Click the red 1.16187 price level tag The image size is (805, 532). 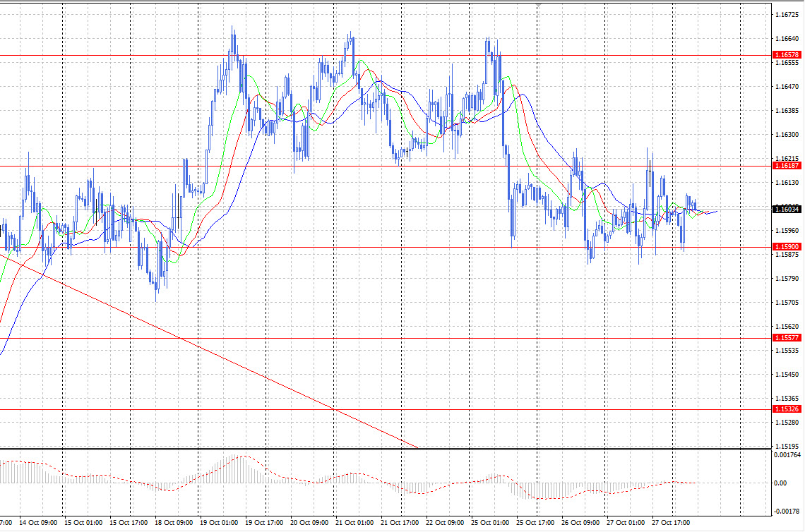coord(787,166)
